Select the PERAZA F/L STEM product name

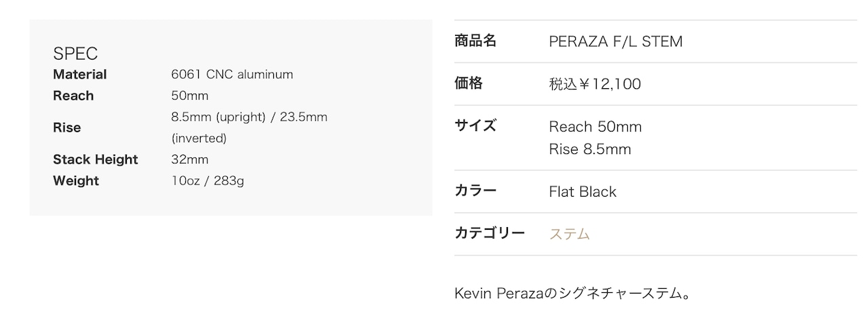pyautogui.click(x=616, y=41)
